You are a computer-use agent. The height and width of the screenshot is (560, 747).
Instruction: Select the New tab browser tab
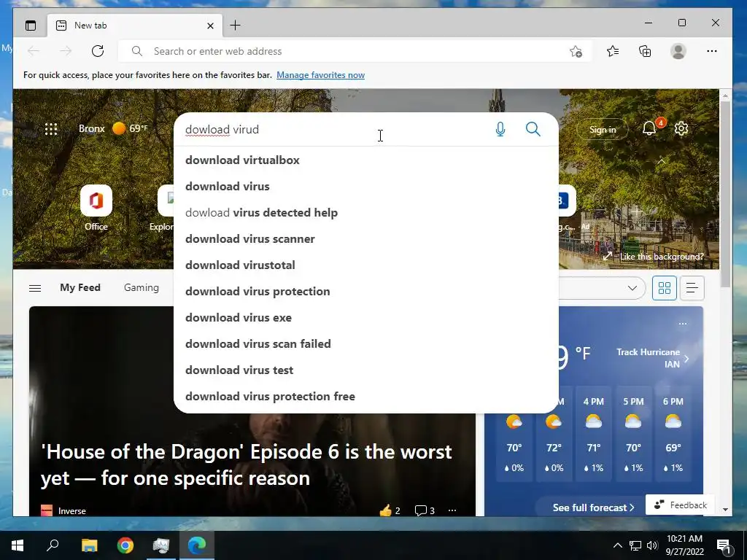pyautogui.click(x=135, y=26)
